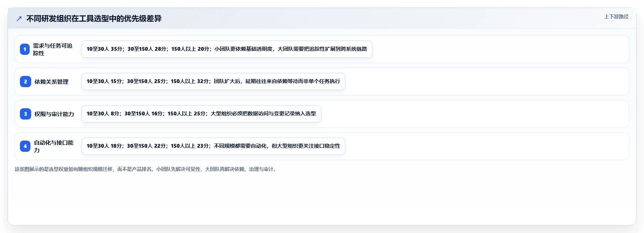Click the blue number 4 badge

coord(25,146)
